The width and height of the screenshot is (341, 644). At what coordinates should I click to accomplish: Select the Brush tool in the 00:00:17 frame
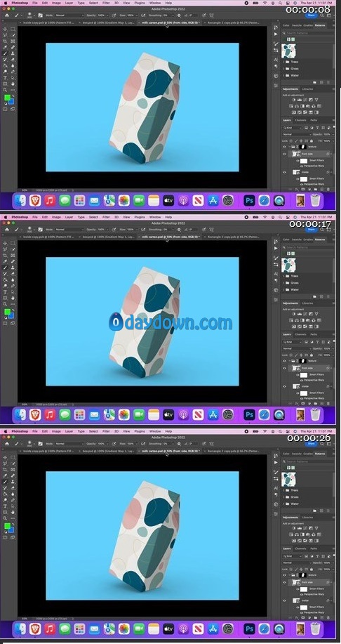coord(6,268)
